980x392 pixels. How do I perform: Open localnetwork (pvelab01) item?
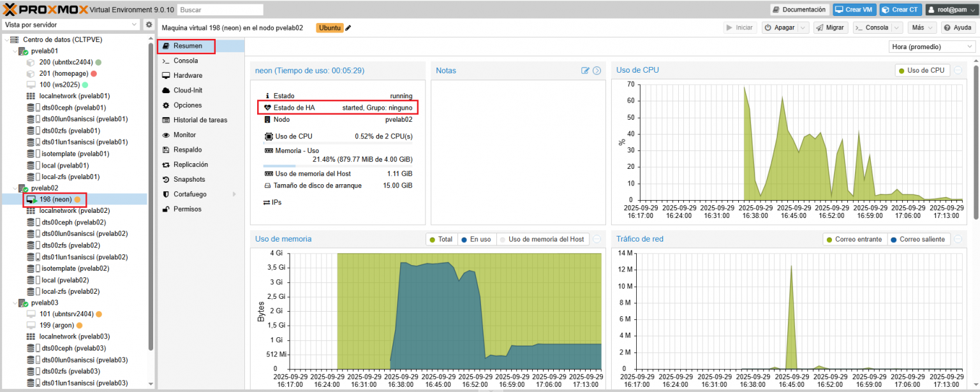click(68, 96)
